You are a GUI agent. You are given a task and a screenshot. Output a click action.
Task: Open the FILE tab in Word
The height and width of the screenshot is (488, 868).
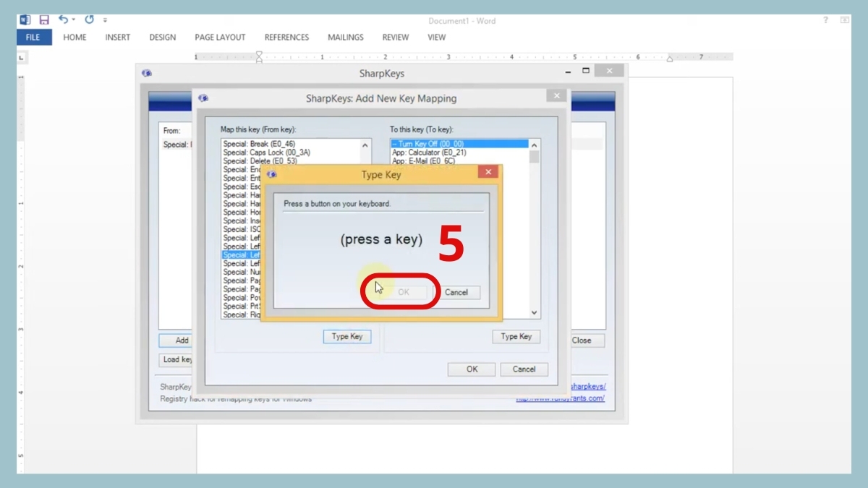[33, 38]
